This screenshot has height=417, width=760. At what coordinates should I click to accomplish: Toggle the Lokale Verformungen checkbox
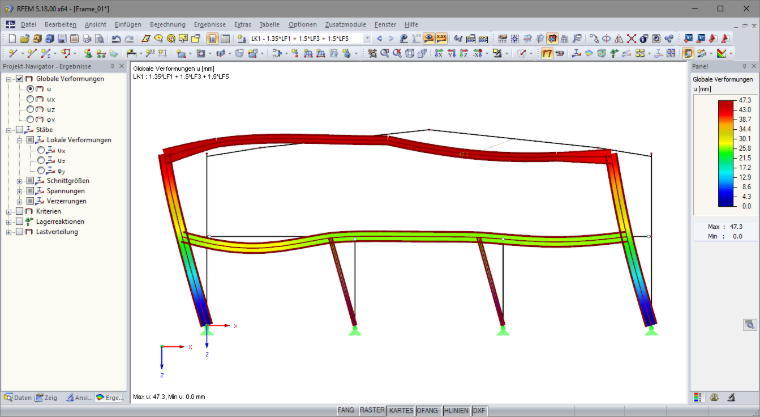tap(30, 140)
